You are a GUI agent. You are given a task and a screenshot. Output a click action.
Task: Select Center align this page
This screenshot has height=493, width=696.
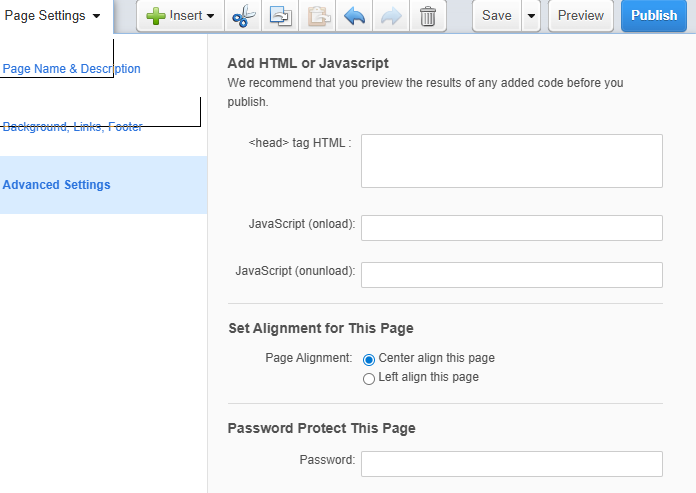tap(368, 359)
